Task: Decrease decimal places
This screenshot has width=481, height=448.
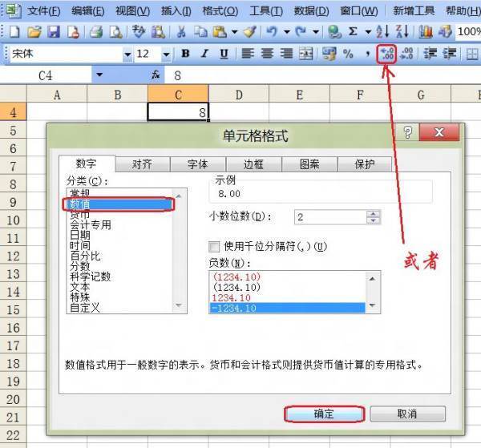Action: pos(406,54)
